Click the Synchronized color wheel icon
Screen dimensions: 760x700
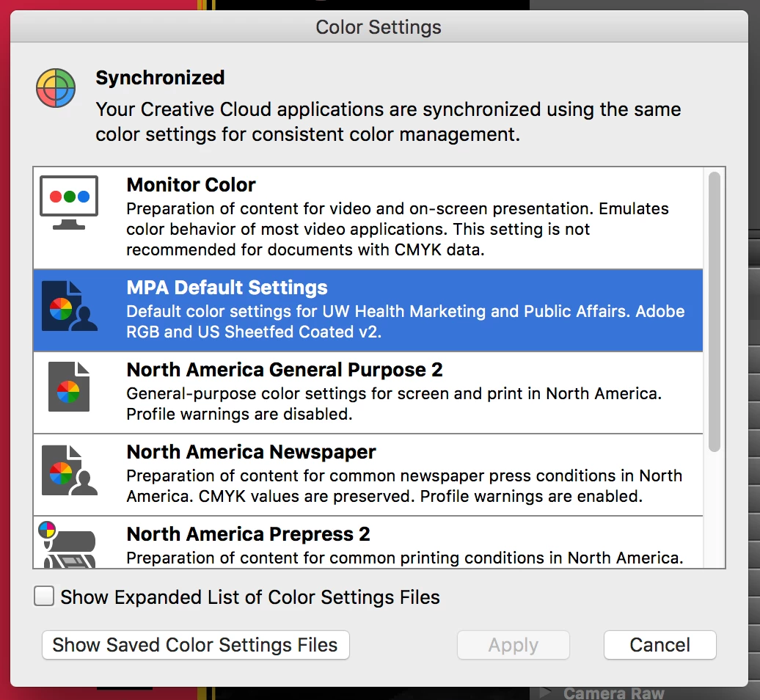(56, 88)
